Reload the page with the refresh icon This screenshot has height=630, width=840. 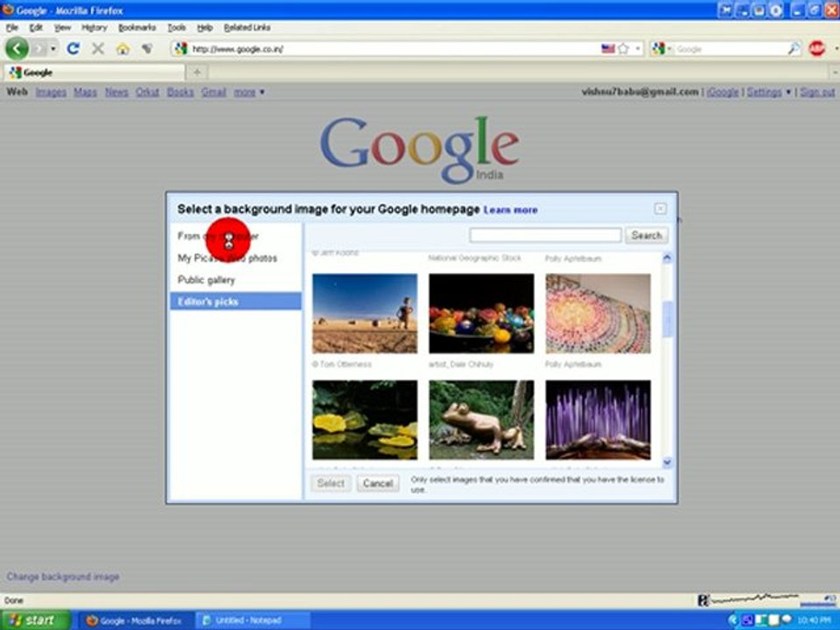(x=73, y=49)
